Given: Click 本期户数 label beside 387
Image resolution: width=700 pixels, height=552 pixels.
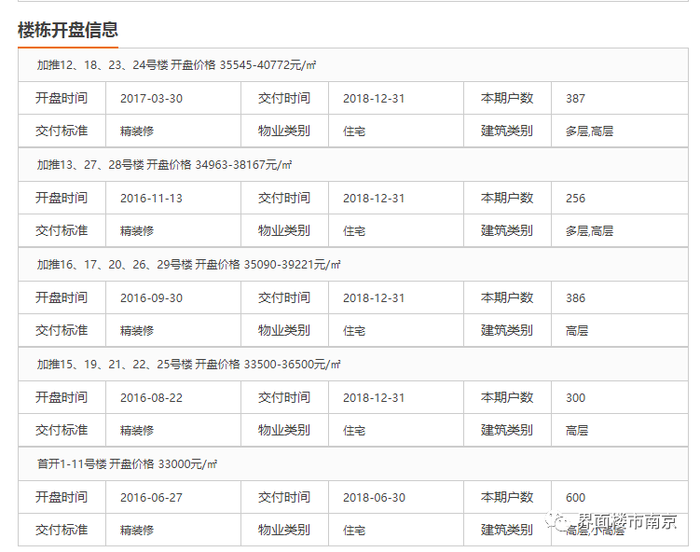Looking at the screenshot, I should tap(507, 98).
